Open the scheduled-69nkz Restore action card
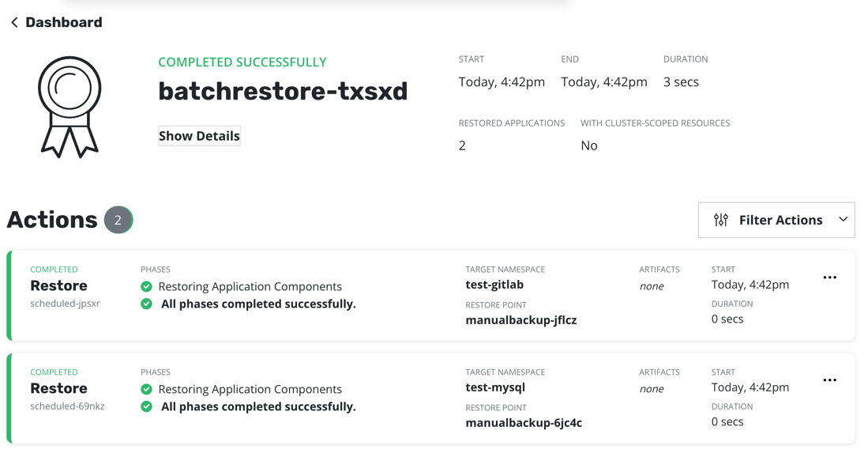Screen dimensions: 868x457 pos(58,389)
